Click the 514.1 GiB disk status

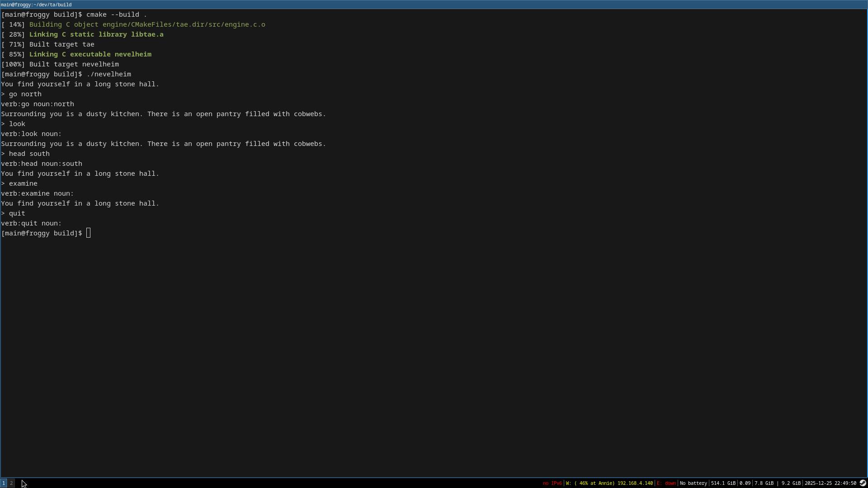coord(723,483)
